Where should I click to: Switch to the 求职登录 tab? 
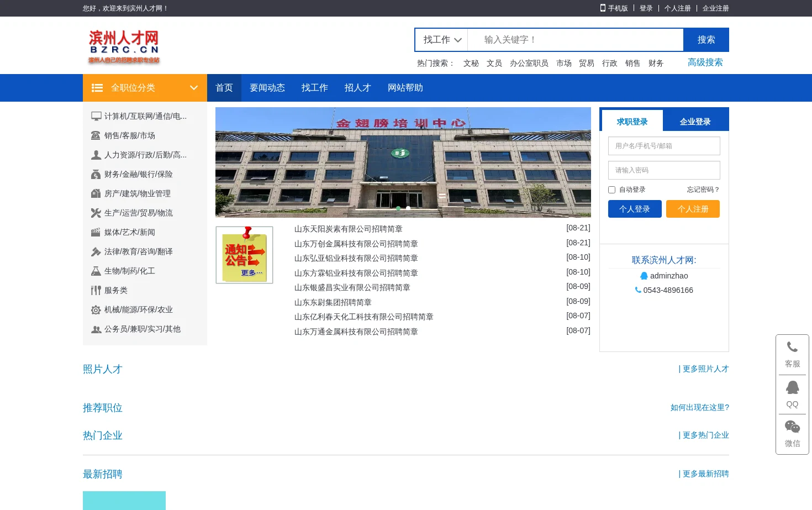coord(632,121)
